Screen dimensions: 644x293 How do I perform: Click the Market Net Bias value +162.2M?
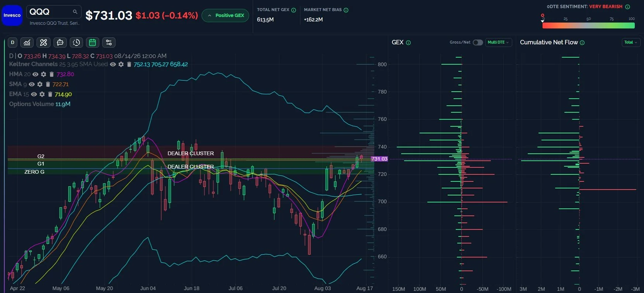tap(313, 20)
